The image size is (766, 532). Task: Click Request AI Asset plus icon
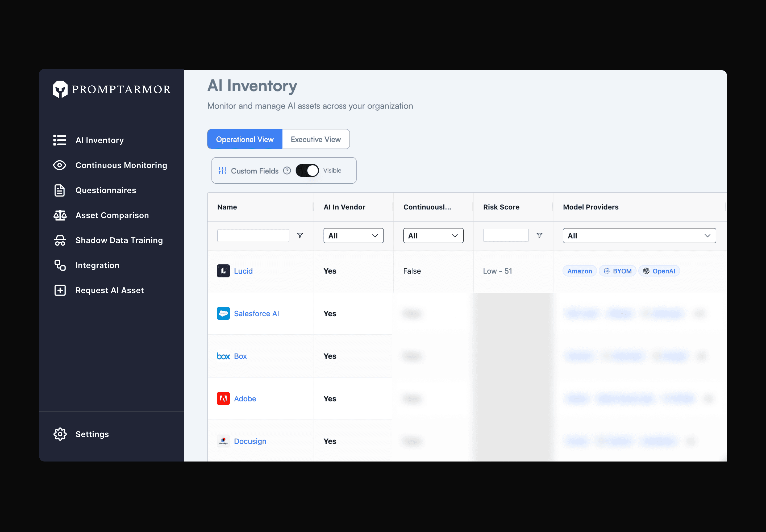[60, 290]
